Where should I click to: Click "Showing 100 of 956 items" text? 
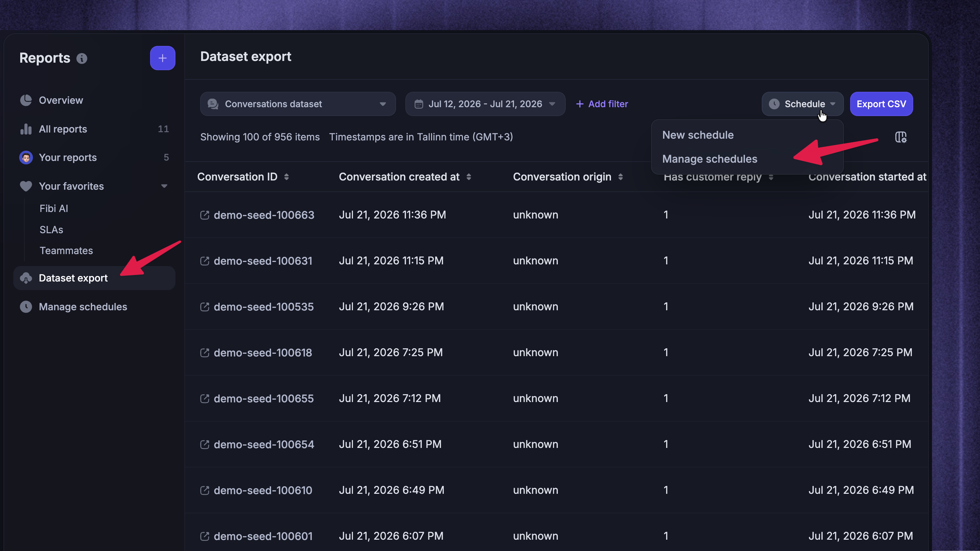pos(260,137)
